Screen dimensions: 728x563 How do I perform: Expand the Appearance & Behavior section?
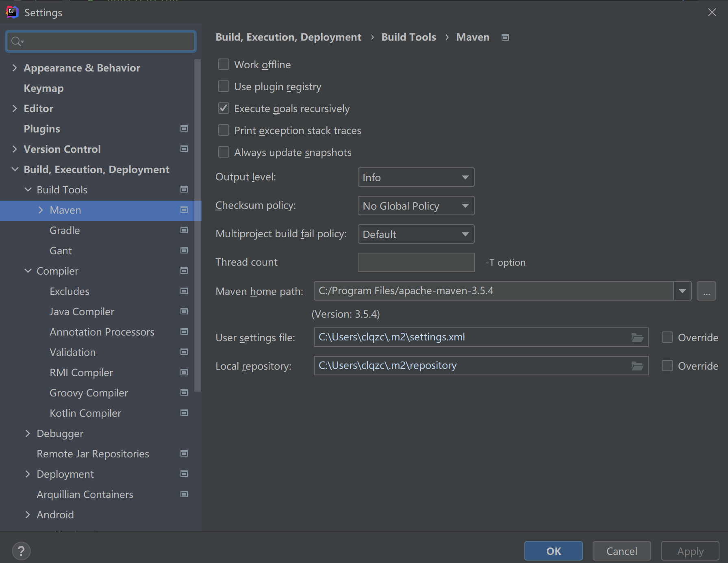click(15, 68)
